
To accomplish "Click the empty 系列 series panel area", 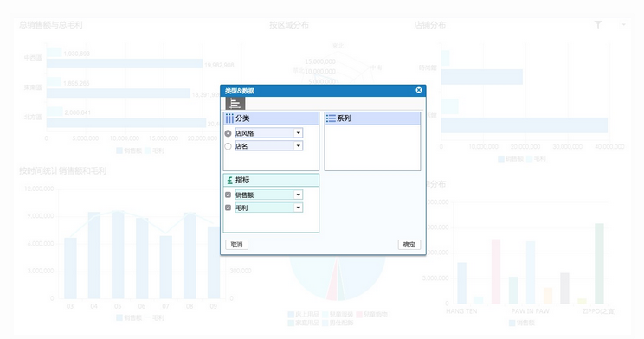I will (372, 148).
